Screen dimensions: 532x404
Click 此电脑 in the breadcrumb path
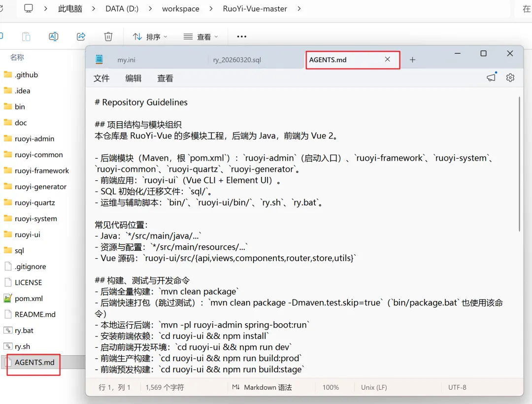pos(70,8)
